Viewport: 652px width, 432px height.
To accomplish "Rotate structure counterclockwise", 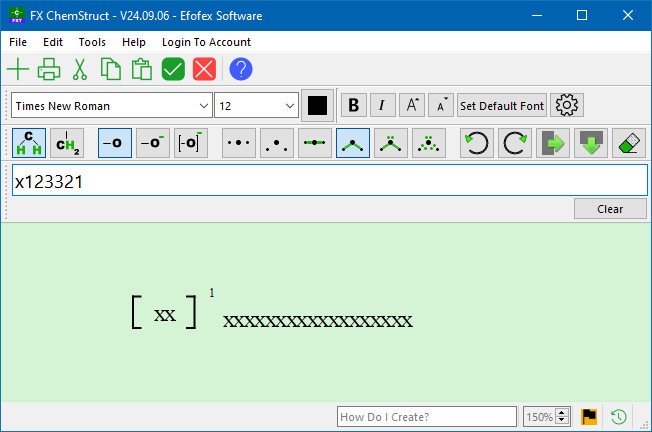I will (x=477, y=143).
